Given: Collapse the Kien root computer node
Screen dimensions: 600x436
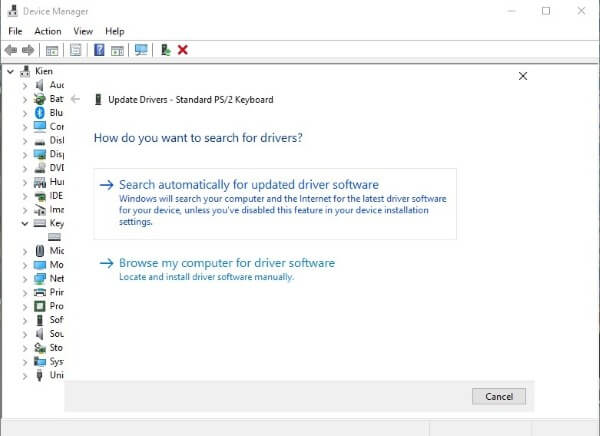Looking at the screenshot, I should 10,72.
